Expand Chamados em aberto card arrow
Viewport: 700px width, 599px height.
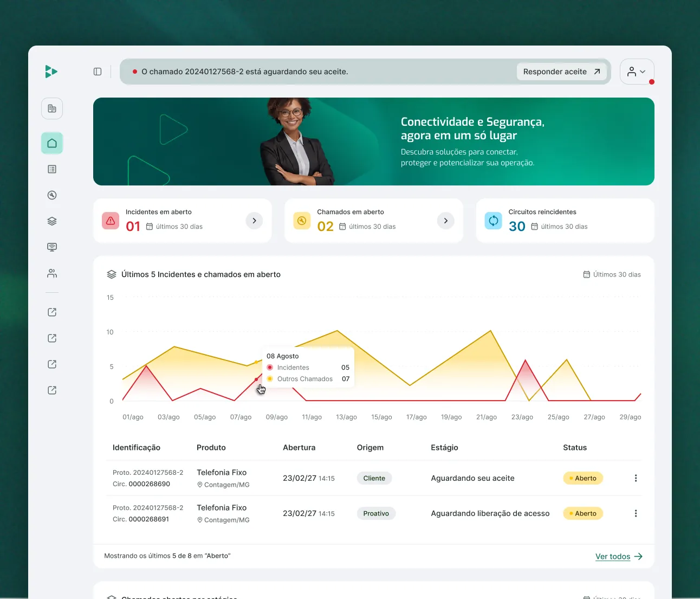click(445, 221)
